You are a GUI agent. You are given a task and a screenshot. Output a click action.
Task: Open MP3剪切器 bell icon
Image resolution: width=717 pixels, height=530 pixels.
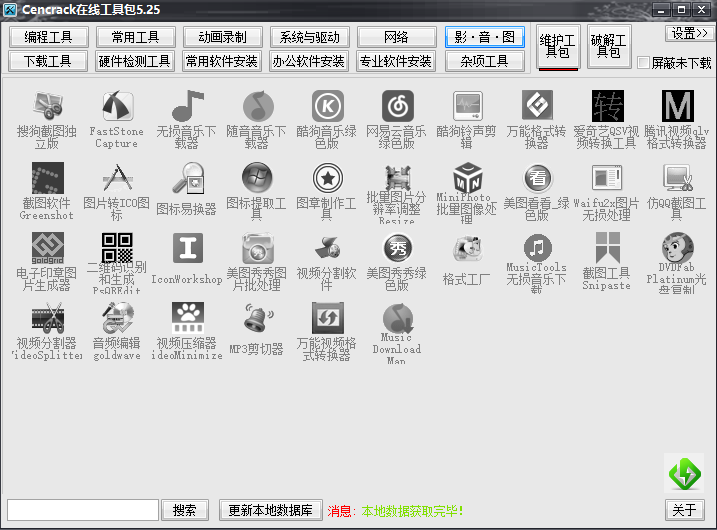point(257,318)
